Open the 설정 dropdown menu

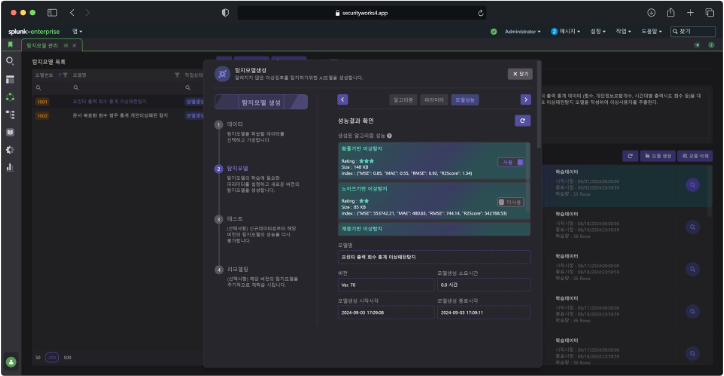pos(598,31)
